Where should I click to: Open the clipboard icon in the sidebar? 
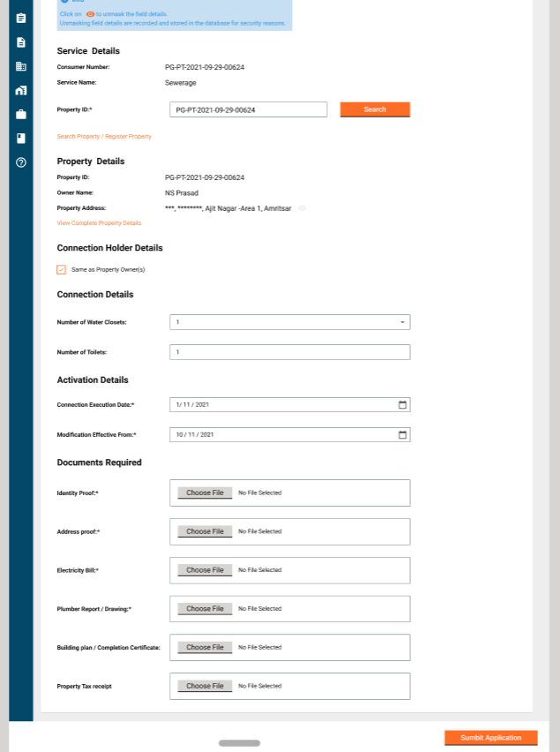[x=21, y=18]
